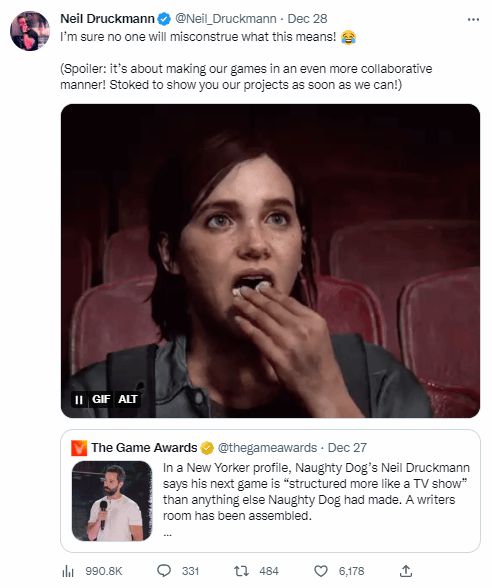Screen dimensions: 492x588
Task: Toggle the heart like icon
Action: pyautogui.click(x=321, y=571)
